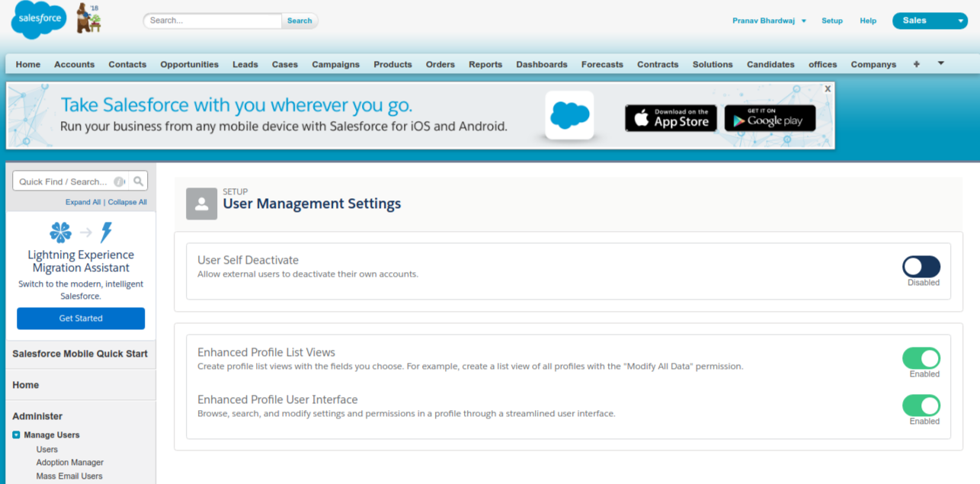
Task: Click the Salesforce cloud logo
Action: coord(38,21)
